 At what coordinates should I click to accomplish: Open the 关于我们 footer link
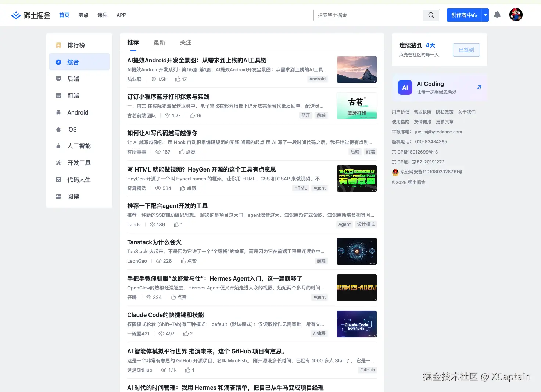click(x=467, y=112)
